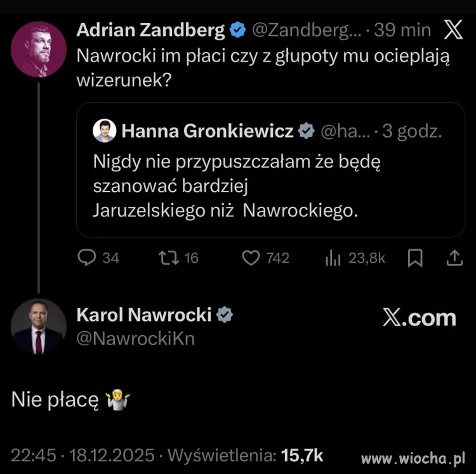Open Karol Nawrocki's profile picture

tap(39, 326)
